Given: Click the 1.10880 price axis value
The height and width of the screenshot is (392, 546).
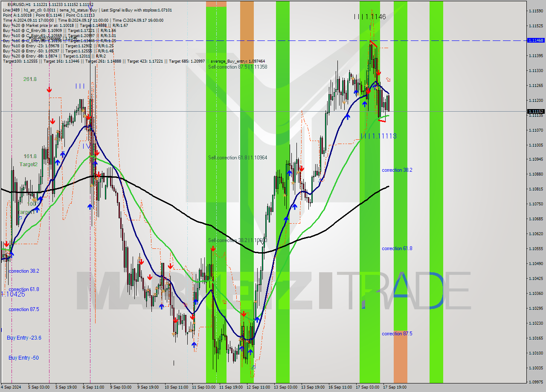Looking at the screenshot, I should pos(536,174).
